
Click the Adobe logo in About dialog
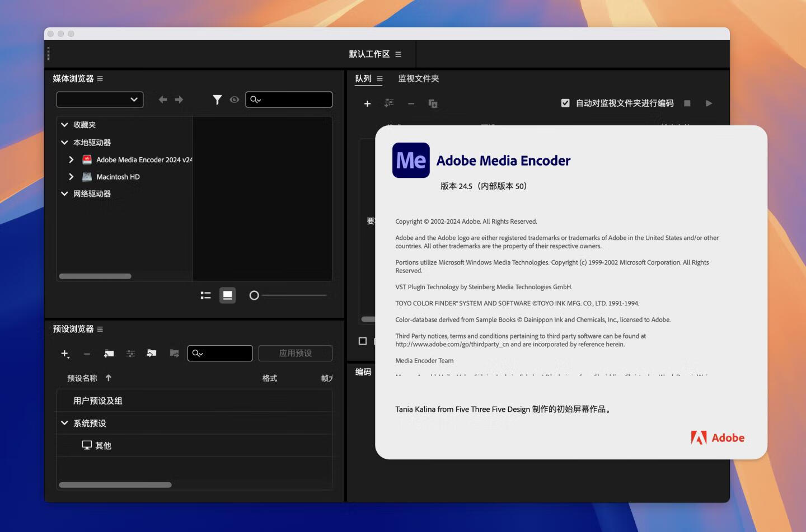tap(718, 438)
